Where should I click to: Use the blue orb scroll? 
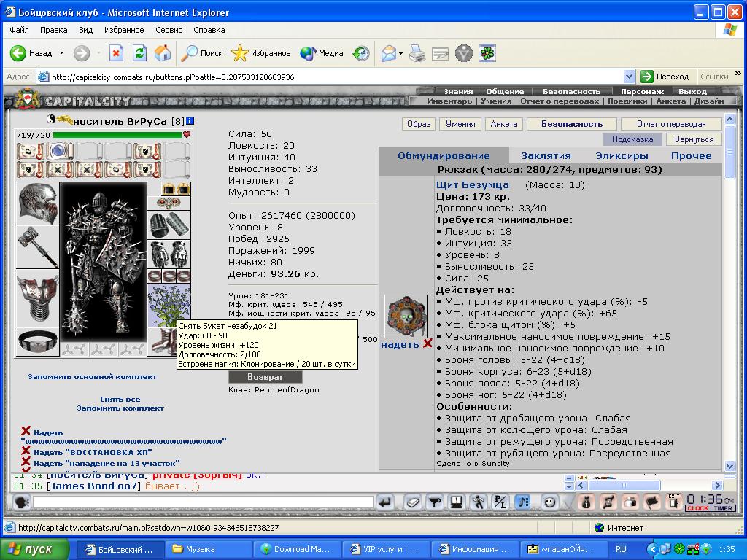60,152
